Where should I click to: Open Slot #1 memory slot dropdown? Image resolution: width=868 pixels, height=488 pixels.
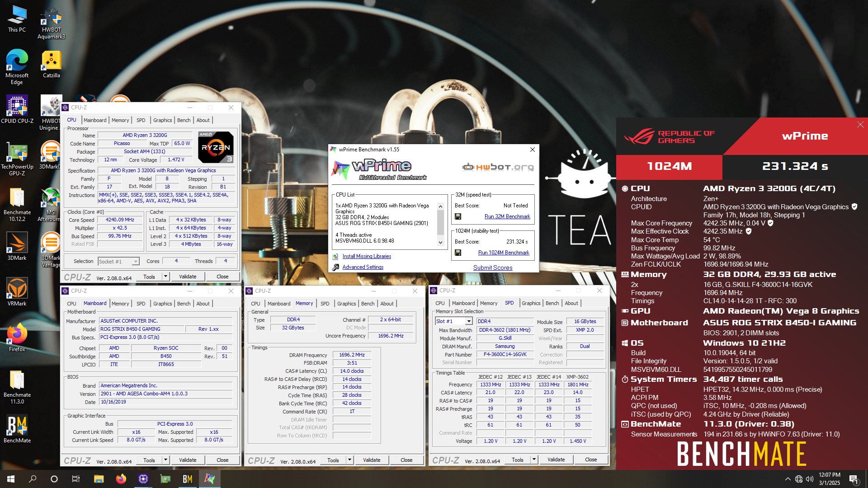coord(454,321)
